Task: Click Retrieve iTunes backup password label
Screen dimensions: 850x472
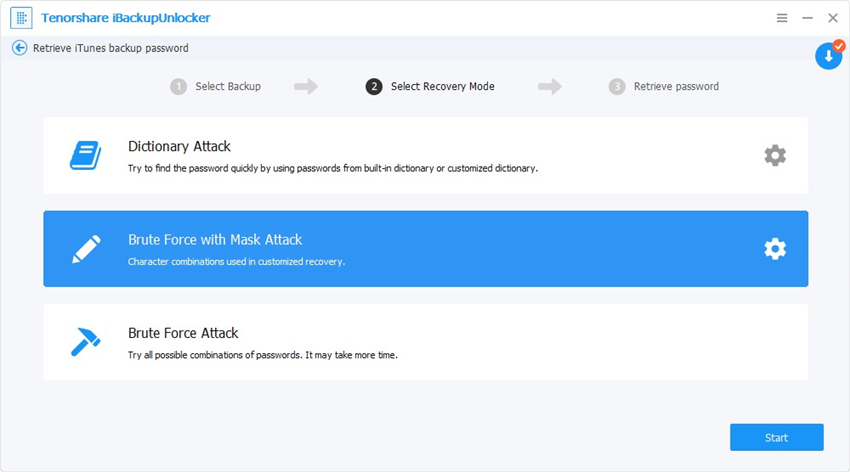Action: click(111, 48)
